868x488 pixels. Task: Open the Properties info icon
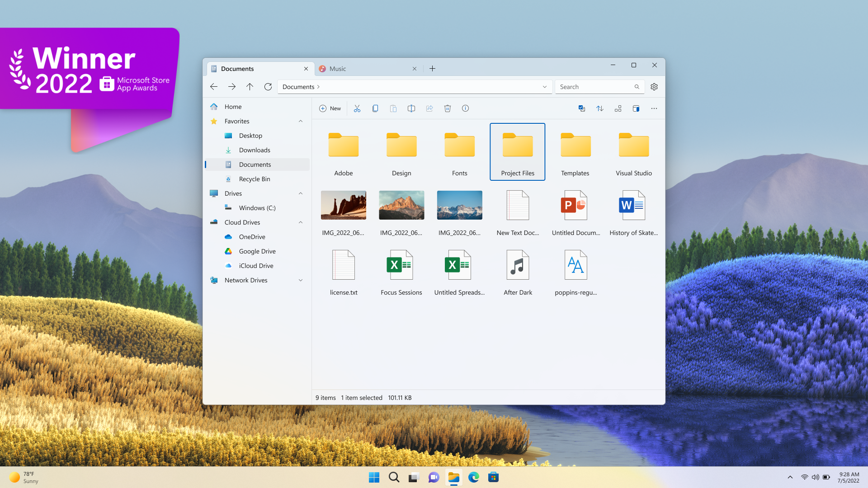[465, 108]
